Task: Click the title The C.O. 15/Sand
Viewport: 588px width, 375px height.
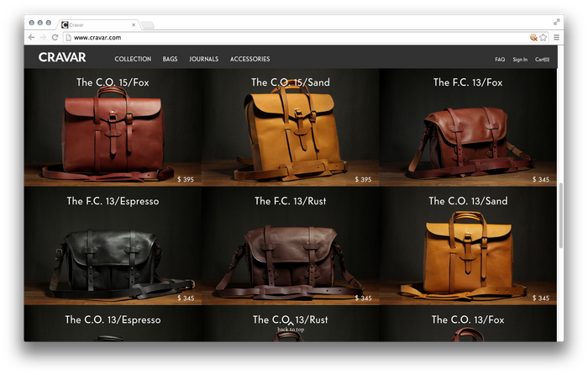Action: pos(291,82)
